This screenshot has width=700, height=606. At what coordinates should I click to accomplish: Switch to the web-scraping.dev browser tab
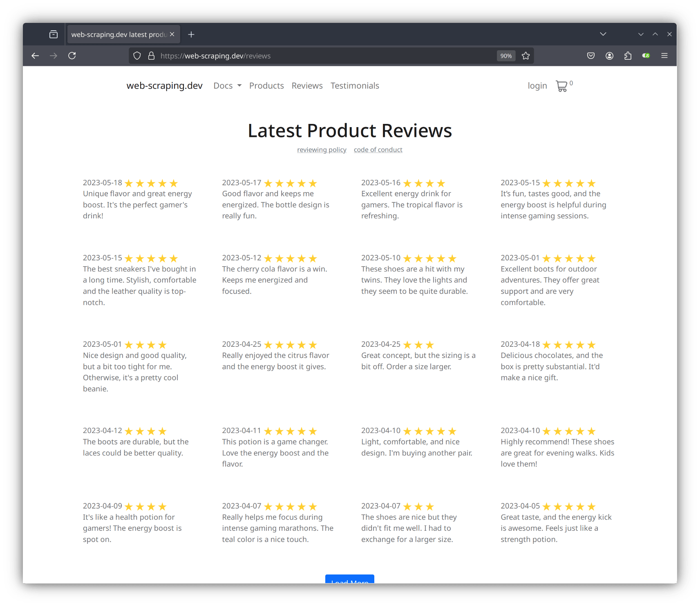click(x=119, y=34)
